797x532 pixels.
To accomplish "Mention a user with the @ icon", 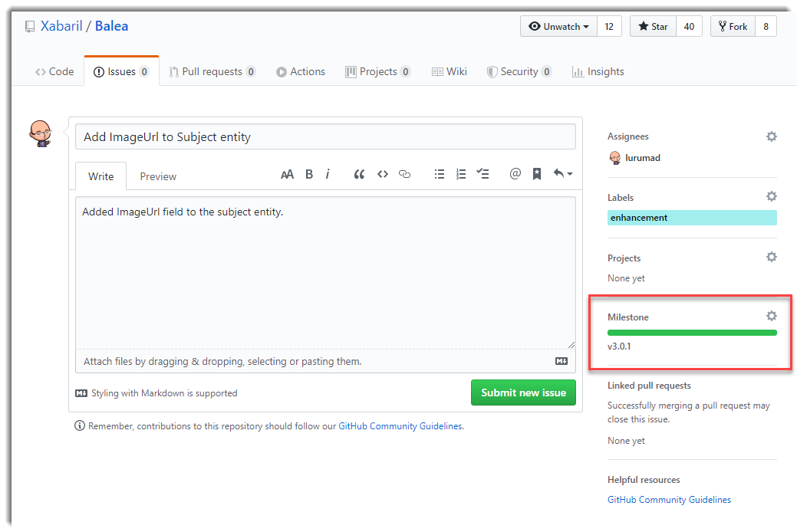I will coord(515,174).
